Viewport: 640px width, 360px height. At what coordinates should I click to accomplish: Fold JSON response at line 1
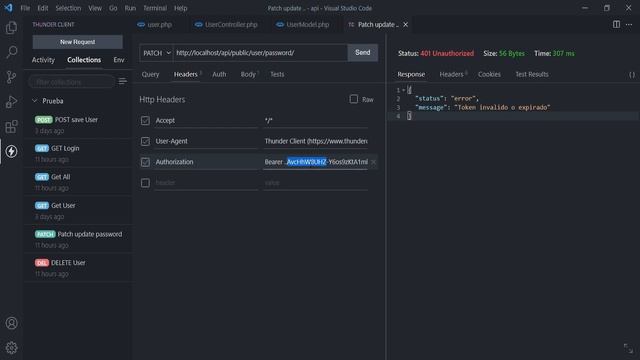[403, 90]
